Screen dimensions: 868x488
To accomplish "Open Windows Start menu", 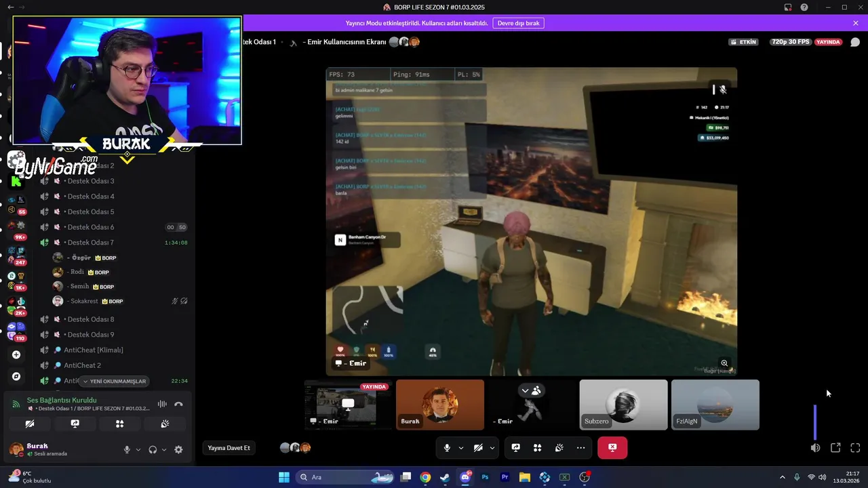I will [x=284, y=477].
